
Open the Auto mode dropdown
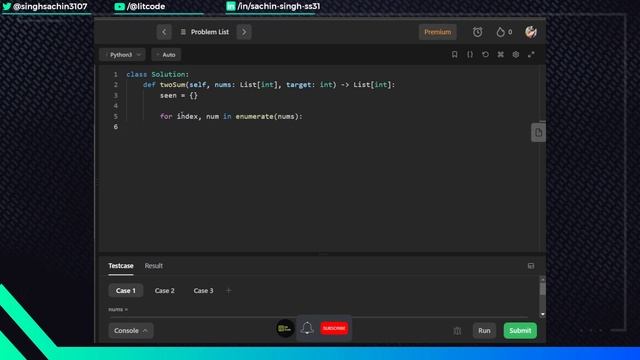click(x=166, y=55)
